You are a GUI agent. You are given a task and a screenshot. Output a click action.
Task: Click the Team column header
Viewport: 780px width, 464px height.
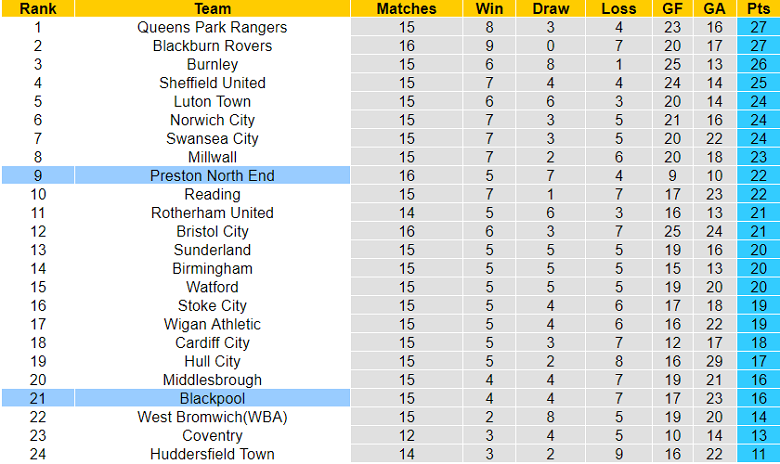pos(212,9)
